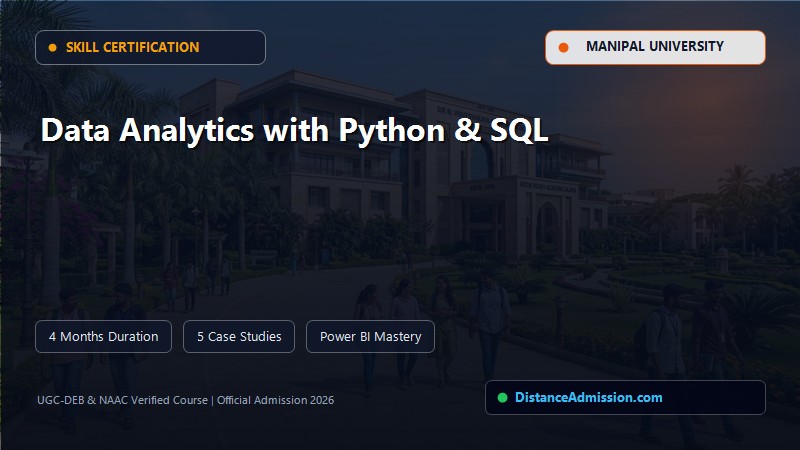
Task: Select the 5 Case Studies chip
Action: (x=239, y=337)
